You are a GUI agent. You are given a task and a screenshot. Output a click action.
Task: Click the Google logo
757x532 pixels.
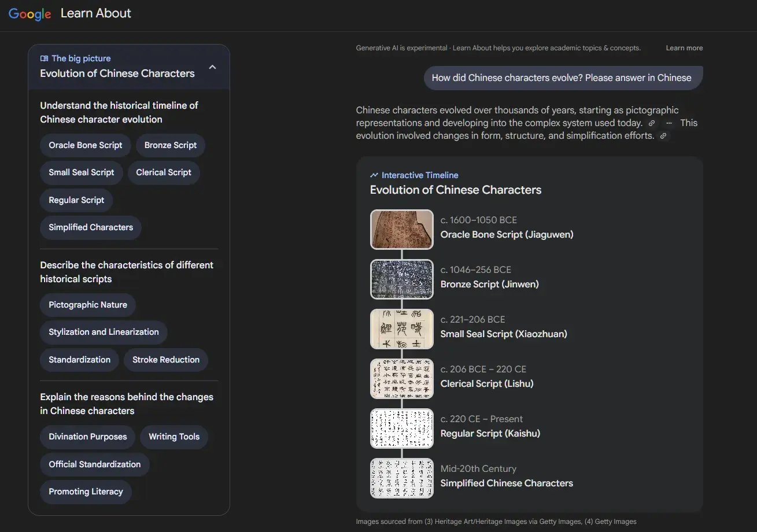click(29, 14)
